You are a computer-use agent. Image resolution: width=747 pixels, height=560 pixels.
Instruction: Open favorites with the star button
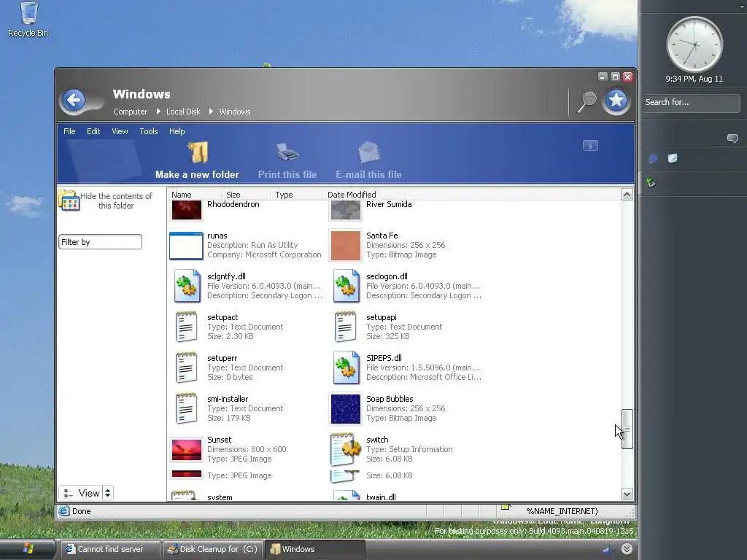[616, 101]
